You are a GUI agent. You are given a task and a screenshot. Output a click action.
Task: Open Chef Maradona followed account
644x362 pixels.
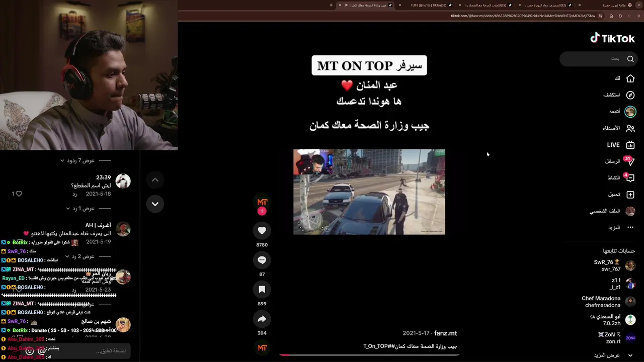coord(608,302)
